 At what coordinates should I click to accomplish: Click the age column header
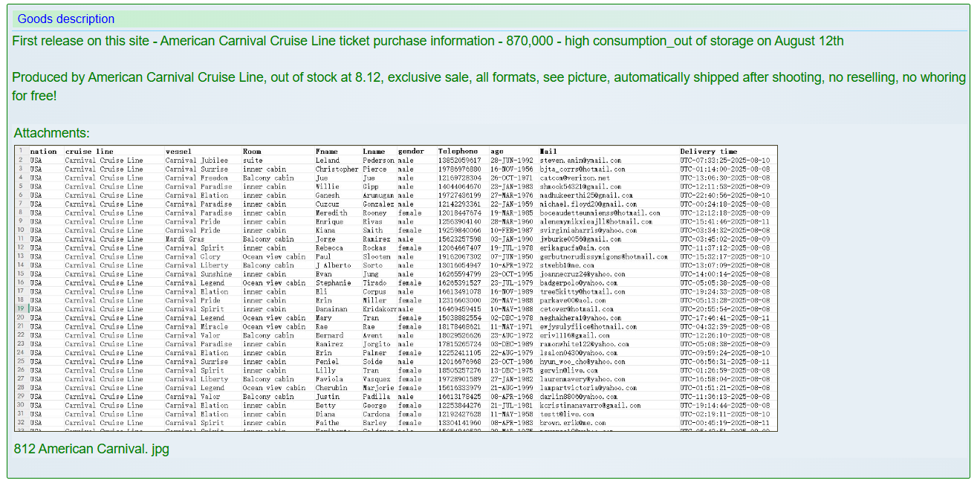point(496,152)
